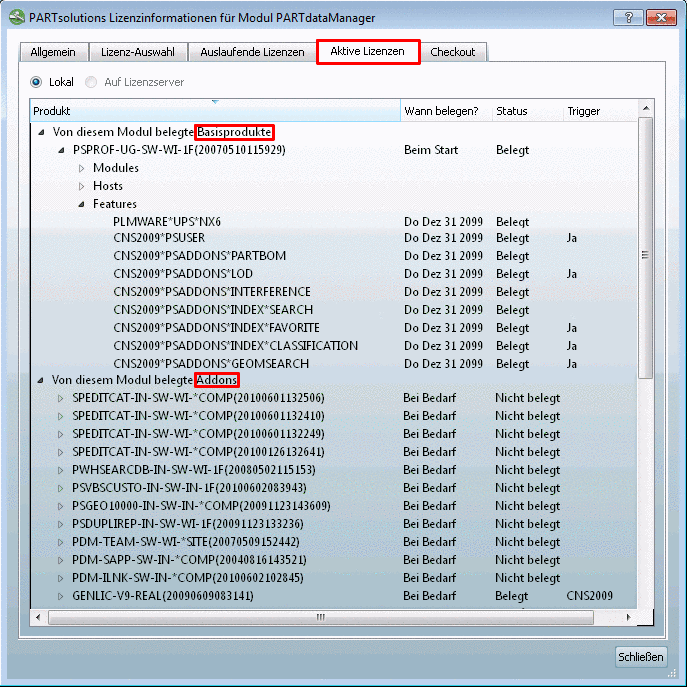Viewport: 687px width, 687px height.
Task: Expand the PDM-ILNK-SW-IN-*COMP entry
Action: (60, 578)
